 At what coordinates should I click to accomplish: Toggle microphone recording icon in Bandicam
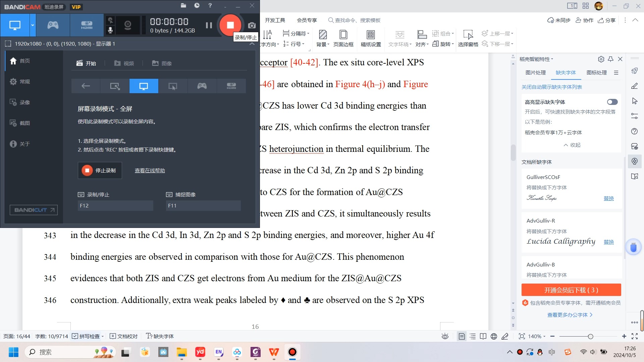point(110,30)
